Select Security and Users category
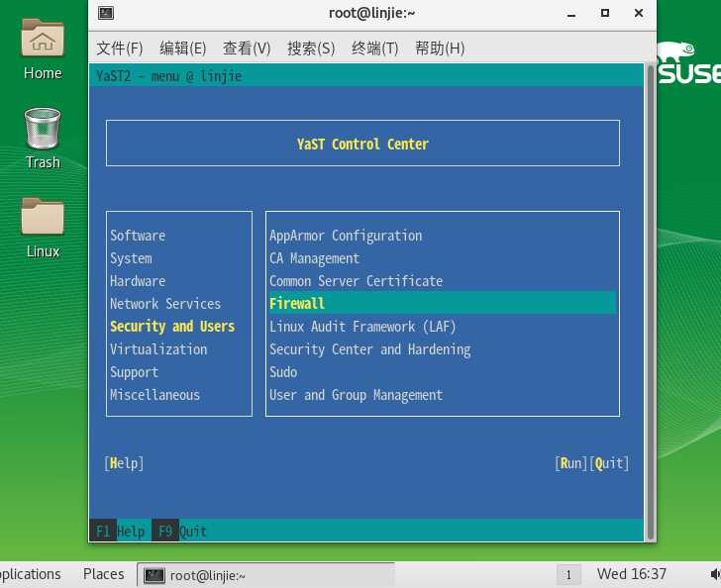The width and height of the screenshot is (721, 588). coord(172,327)
